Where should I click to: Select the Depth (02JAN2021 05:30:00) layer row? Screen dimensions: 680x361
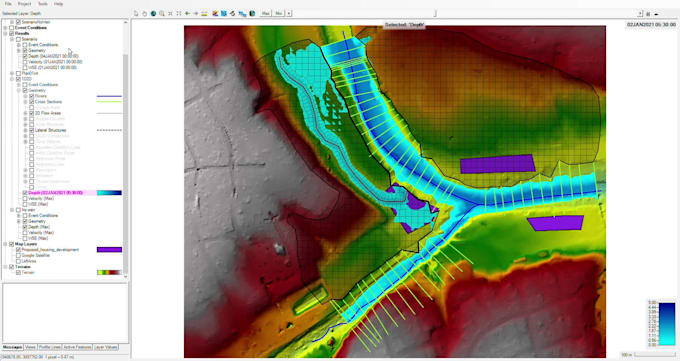[x=56, y=193]
